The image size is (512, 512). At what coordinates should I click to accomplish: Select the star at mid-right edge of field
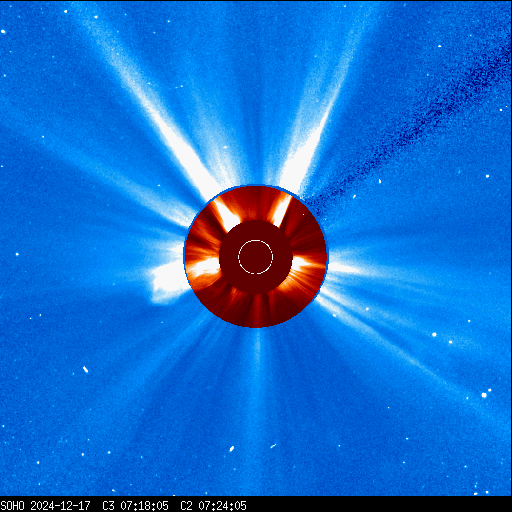[x=487, y=176]
